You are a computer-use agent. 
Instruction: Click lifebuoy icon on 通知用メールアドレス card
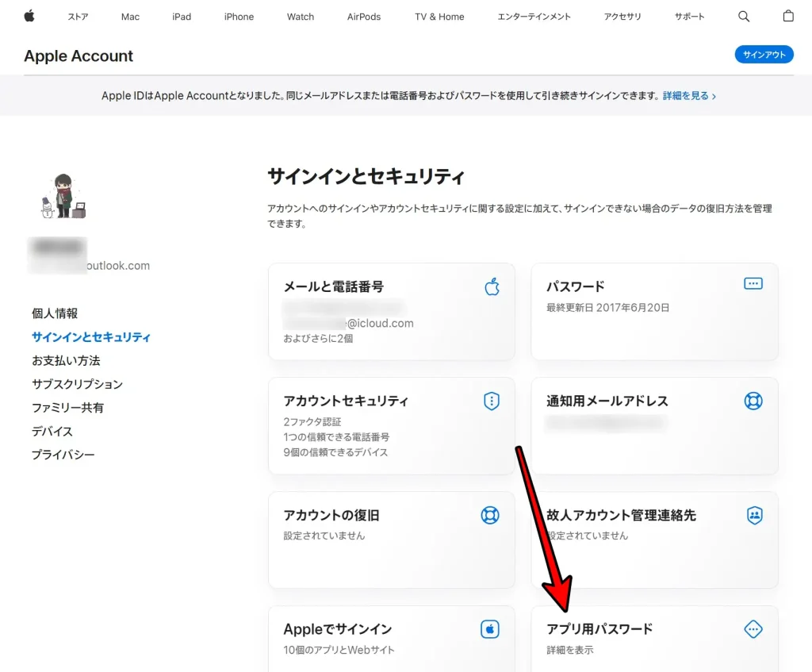[753, 401]
